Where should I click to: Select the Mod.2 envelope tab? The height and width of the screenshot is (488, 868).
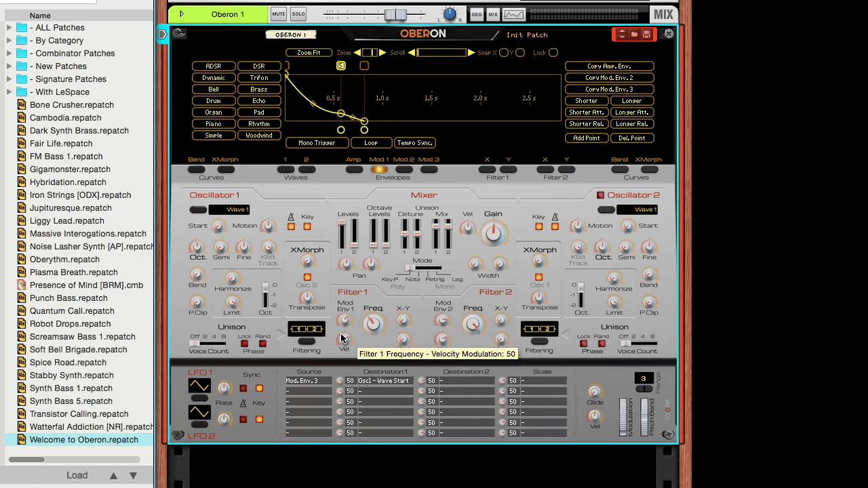click(404, 169)
